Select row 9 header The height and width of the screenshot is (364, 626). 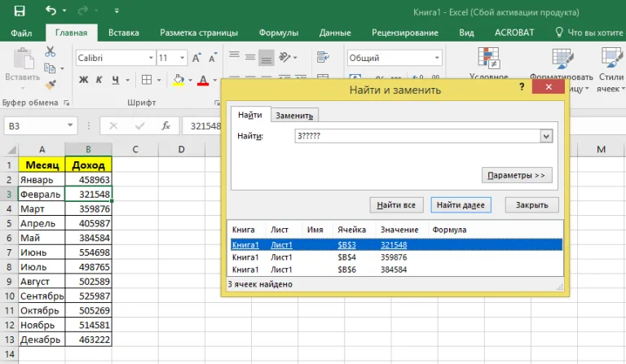(x=9, y=282)
